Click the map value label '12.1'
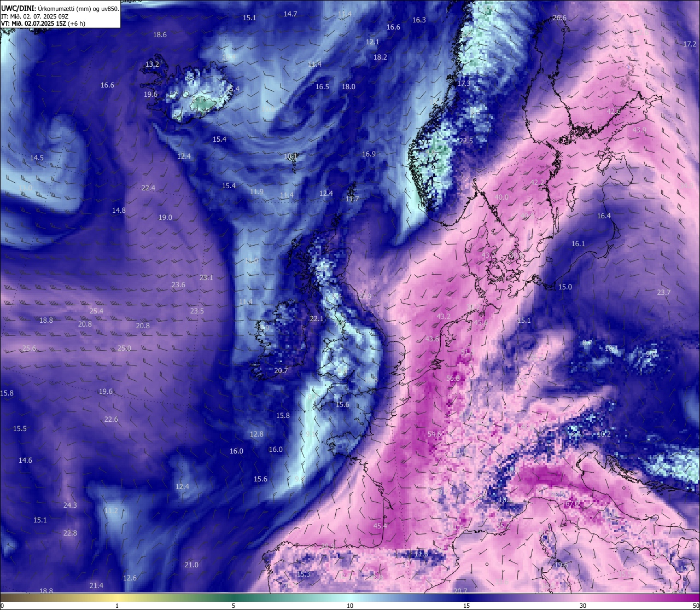The image size is (700, 610). coord(372,42)
